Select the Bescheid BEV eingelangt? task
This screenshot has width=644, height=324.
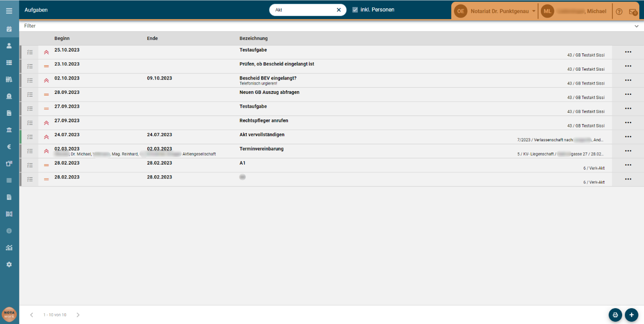[268, 78]
